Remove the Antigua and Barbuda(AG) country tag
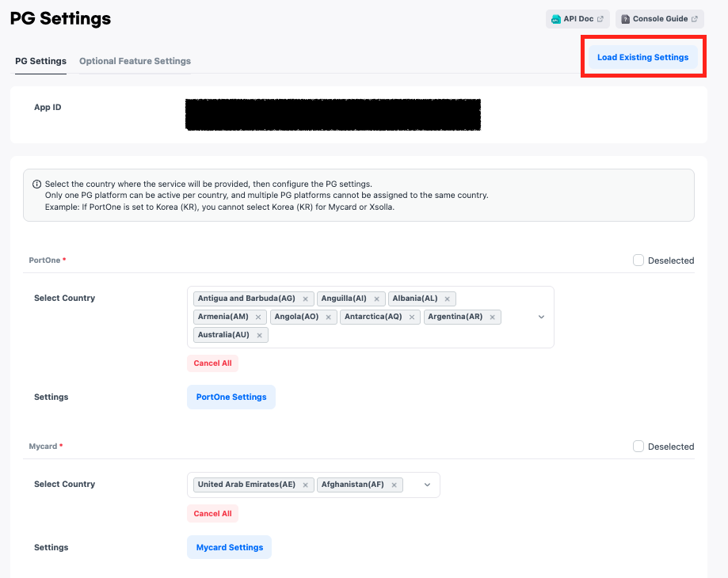 click(x=305, y=299)
